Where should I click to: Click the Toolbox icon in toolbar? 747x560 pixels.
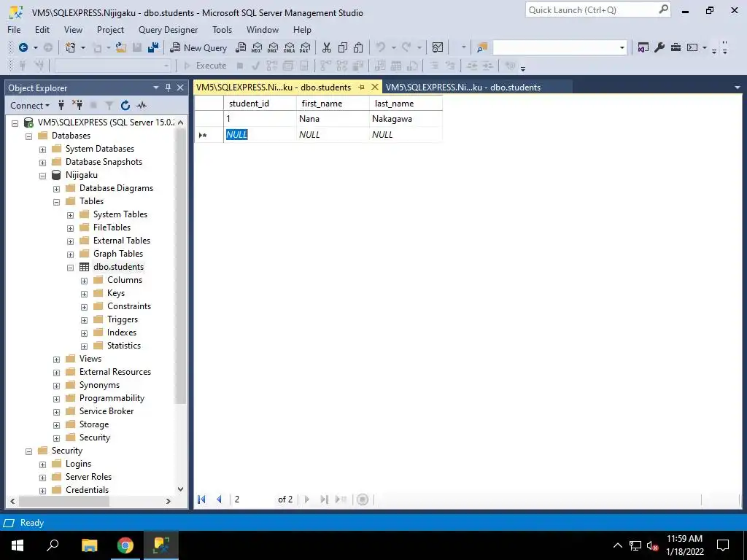coord(676,47)
